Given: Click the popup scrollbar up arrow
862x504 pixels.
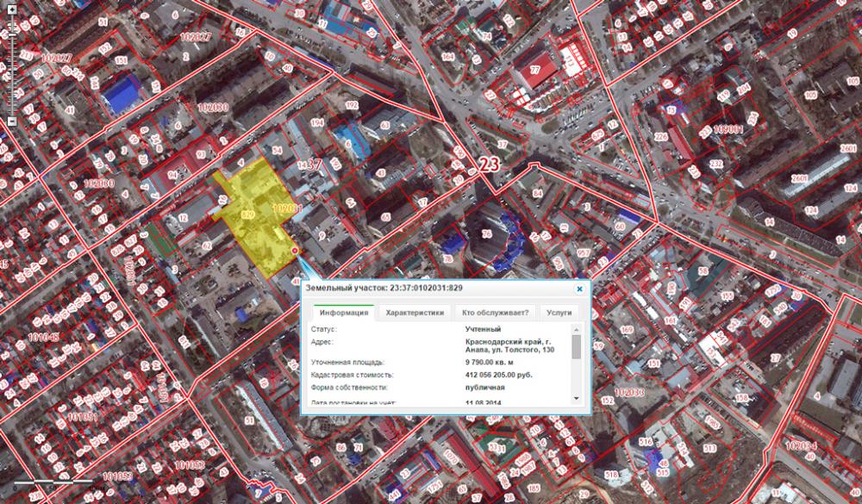Looking at the screenshot, I should coord(576,329).
